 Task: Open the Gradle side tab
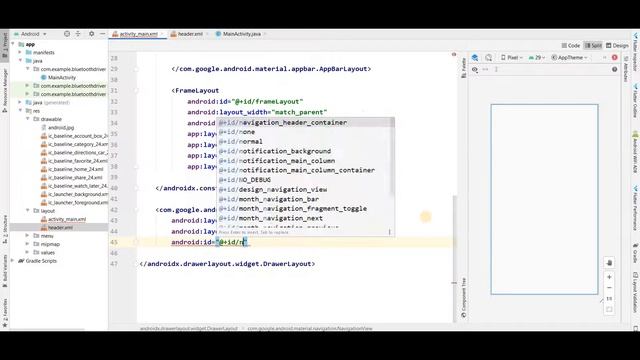(x=636, y=253)
